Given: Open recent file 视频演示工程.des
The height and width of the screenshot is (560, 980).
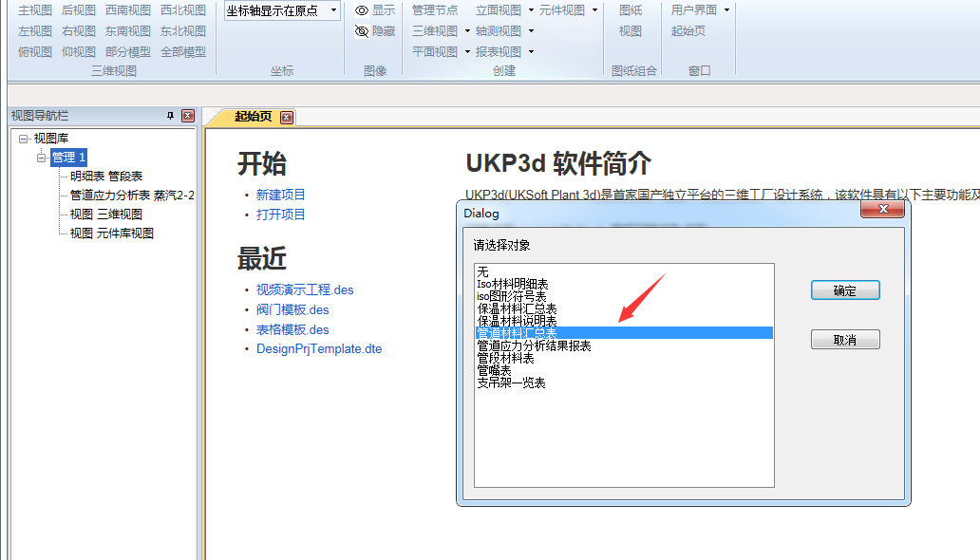Looking at the screenshot, I should [305, 289].
